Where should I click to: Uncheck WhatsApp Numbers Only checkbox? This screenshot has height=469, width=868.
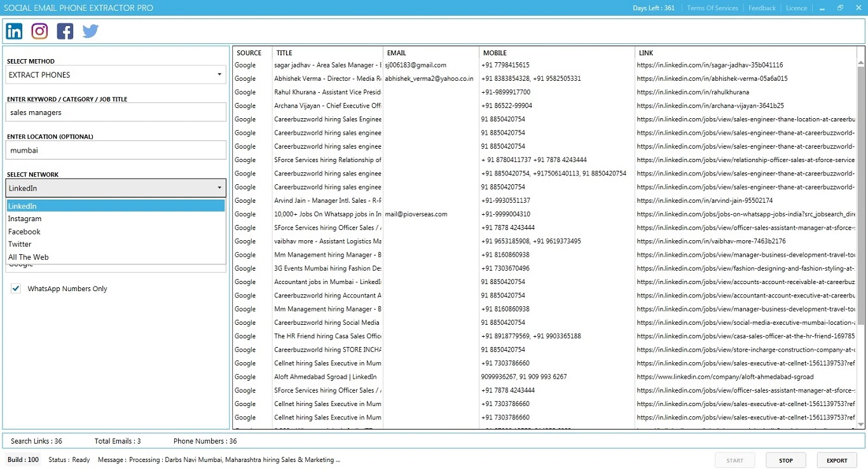pyautogui.click(x=16, y=289)
